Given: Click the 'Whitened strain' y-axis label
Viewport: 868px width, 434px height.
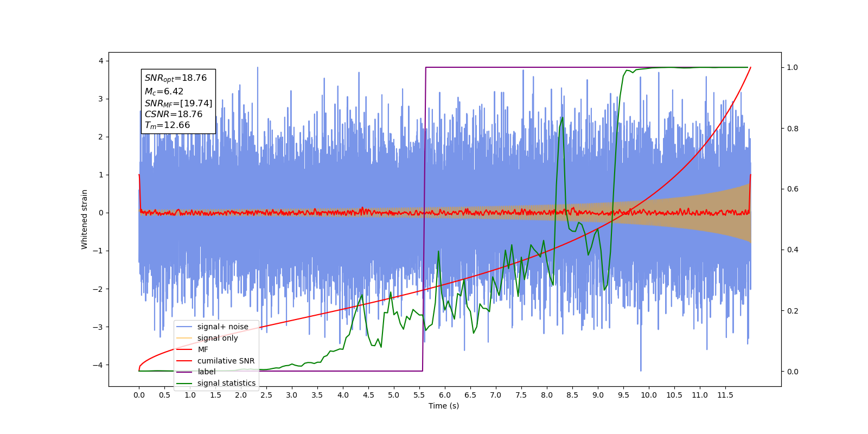Looking at the screenshot, I should (x=85, y=219).
